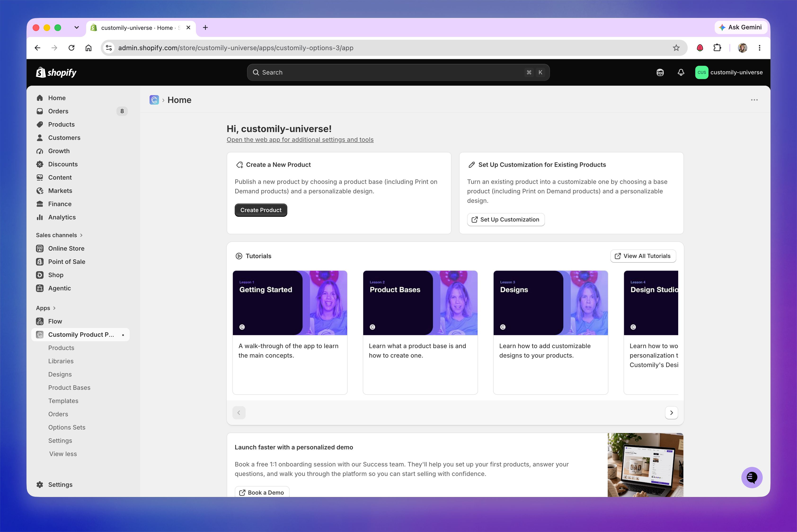The image size is (797, 532).
Task: Click the Shopify search field
Action: [398, 72]
